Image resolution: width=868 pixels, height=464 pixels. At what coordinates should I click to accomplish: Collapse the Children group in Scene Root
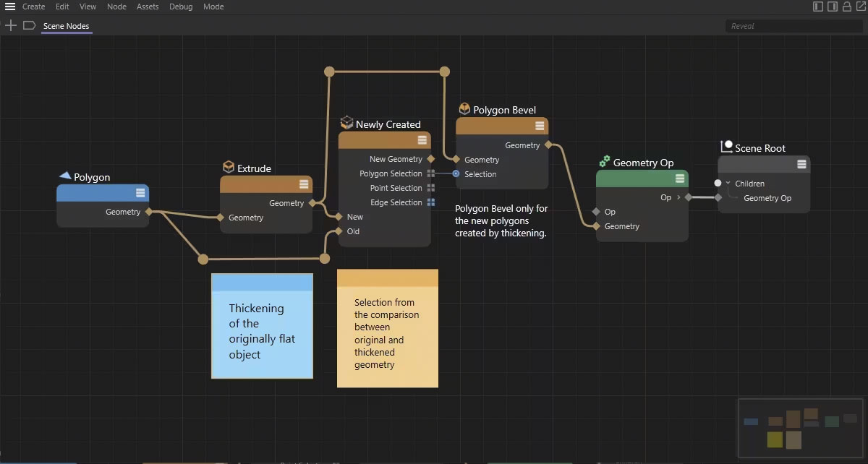(x=728, y=184)
